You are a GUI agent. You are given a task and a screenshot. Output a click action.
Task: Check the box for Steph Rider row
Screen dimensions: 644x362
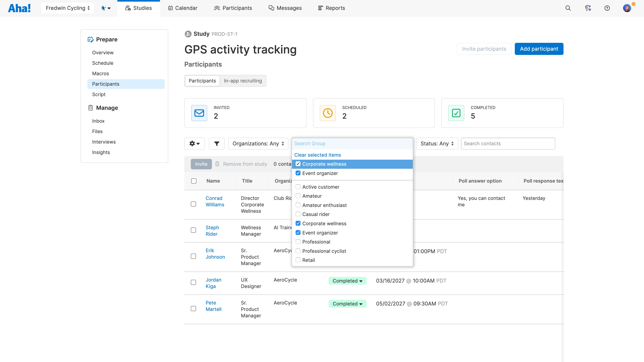tap(193, 230)
